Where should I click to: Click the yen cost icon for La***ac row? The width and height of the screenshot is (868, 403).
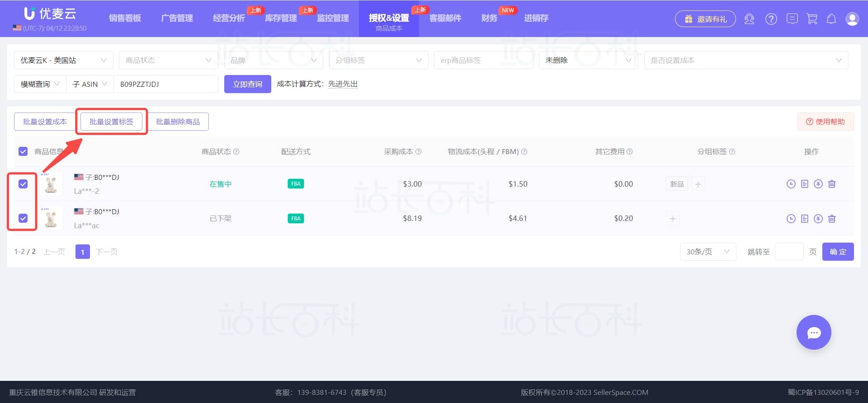point(818,219)
